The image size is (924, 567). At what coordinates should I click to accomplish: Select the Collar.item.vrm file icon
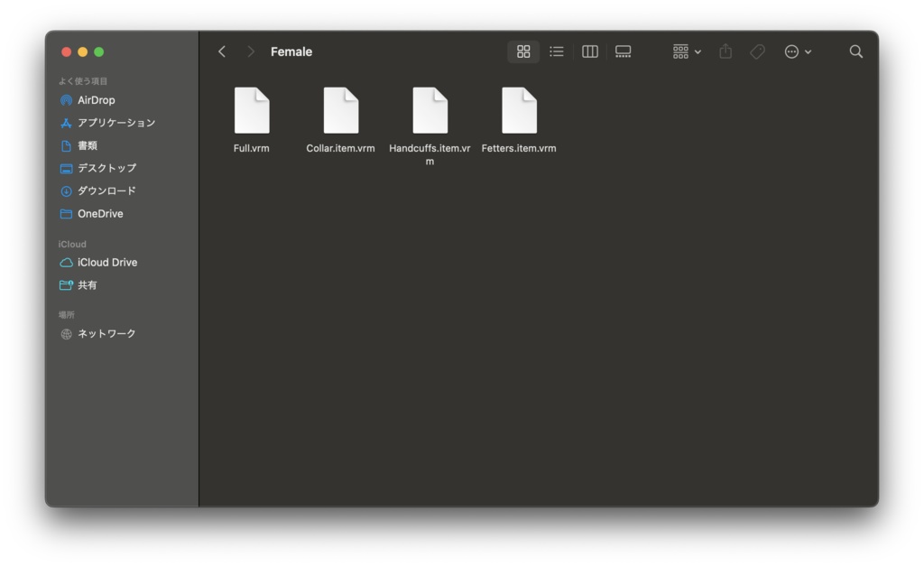(x=340, y=110)
